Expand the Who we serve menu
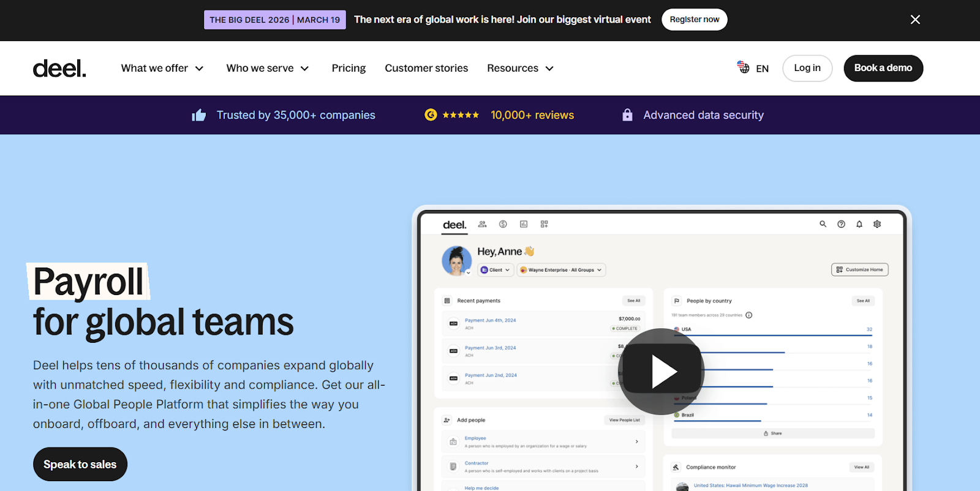The width and height of the screenshot is (980, 491). (268, 68)
